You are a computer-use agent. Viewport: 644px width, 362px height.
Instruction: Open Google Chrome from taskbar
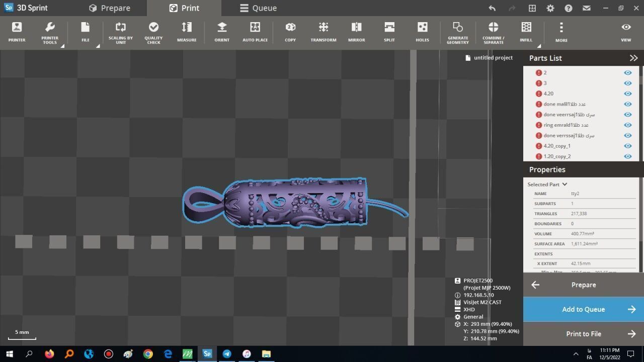pyautogui.click(x=148, y=354)
